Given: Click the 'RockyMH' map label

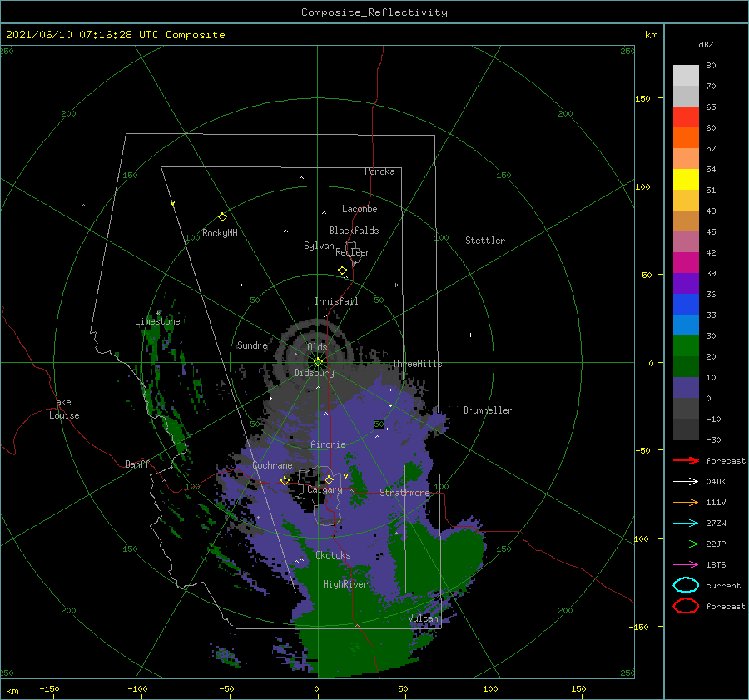Looking at the screenshot, I should pos(220,233).
